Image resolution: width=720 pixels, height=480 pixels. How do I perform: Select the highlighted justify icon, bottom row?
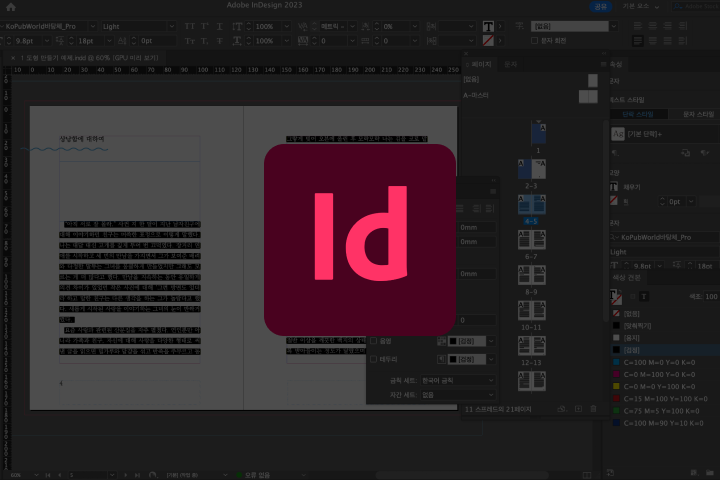[x=638, y=41]
